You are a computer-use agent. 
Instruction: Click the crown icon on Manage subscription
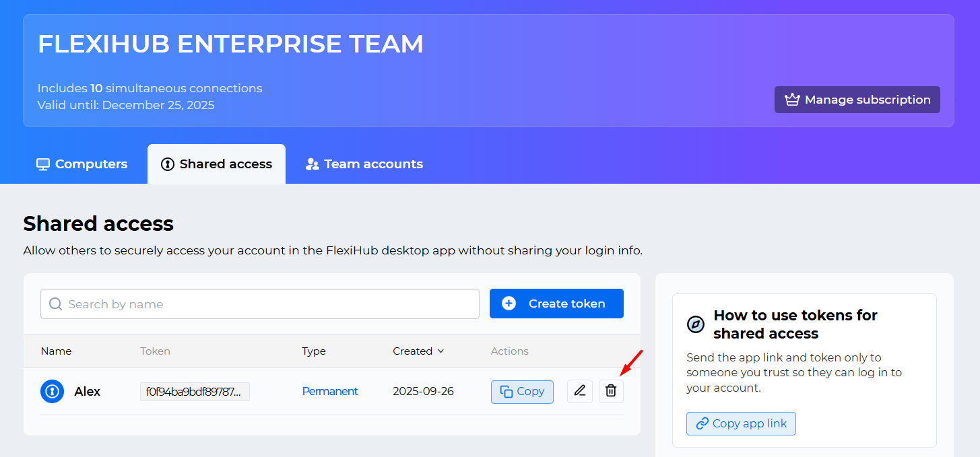coord(792,100)
